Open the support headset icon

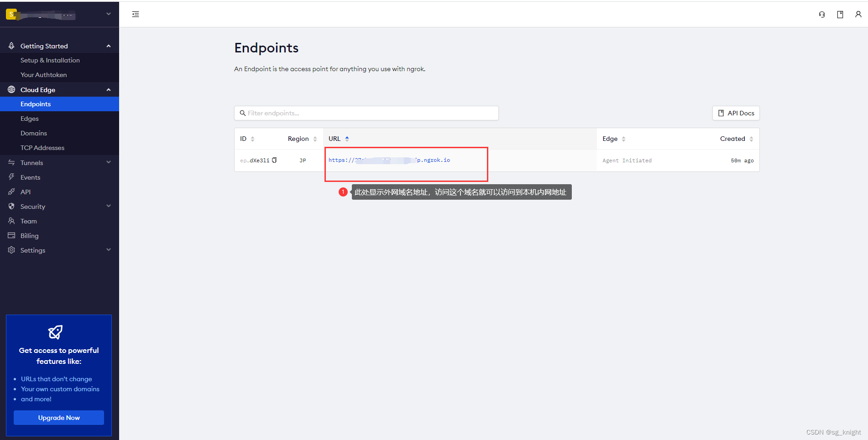point(822,15)
